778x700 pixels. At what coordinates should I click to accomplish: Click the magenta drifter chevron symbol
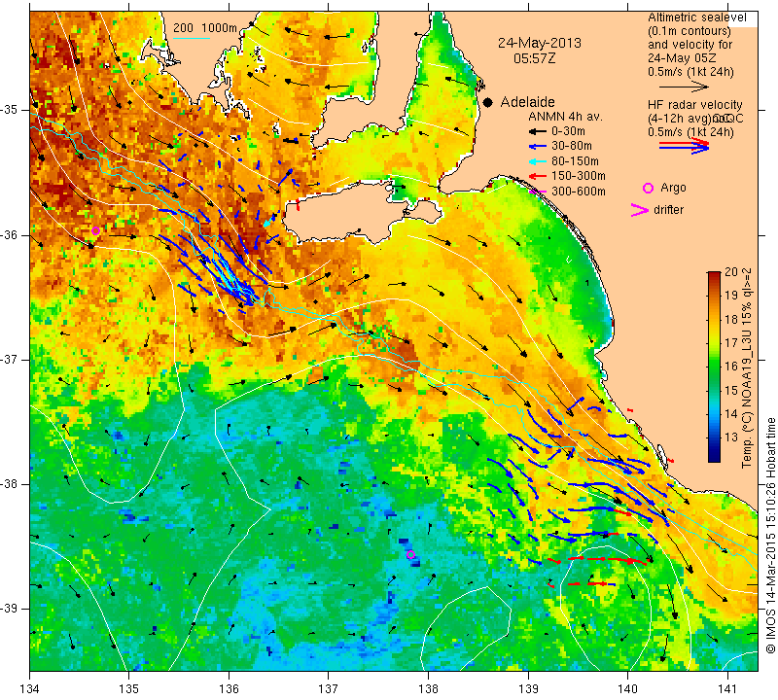640,210
